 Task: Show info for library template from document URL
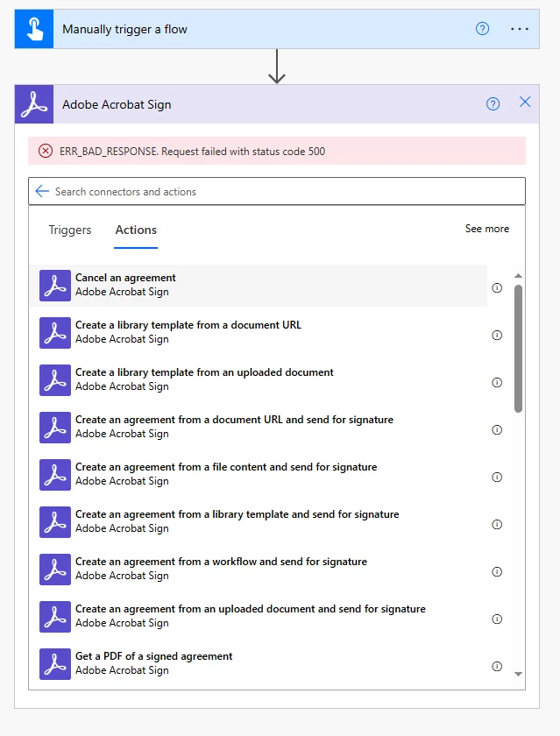point(497,335)
